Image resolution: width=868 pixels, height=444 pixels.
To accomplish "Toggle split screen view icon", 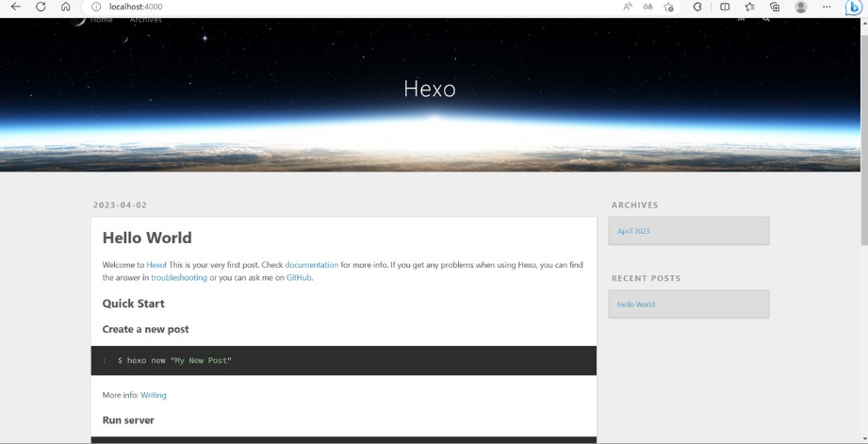I will tap(725, 7).
